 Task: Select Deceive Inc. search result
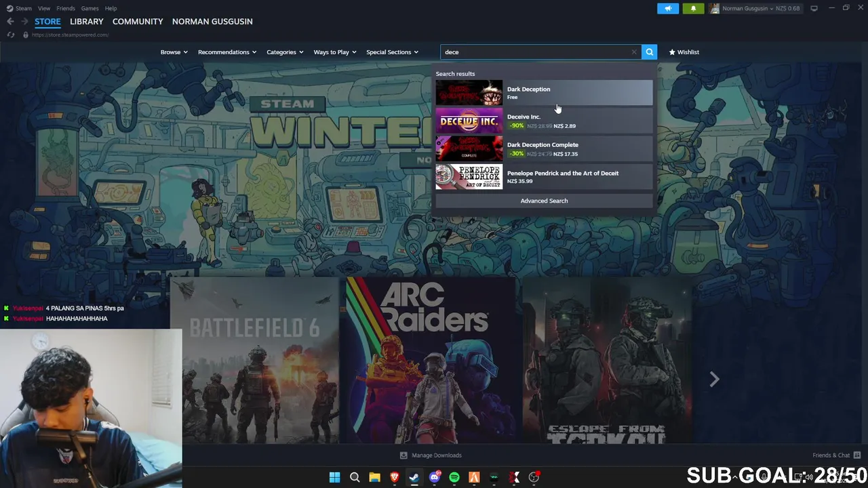(x=544, y=121)
